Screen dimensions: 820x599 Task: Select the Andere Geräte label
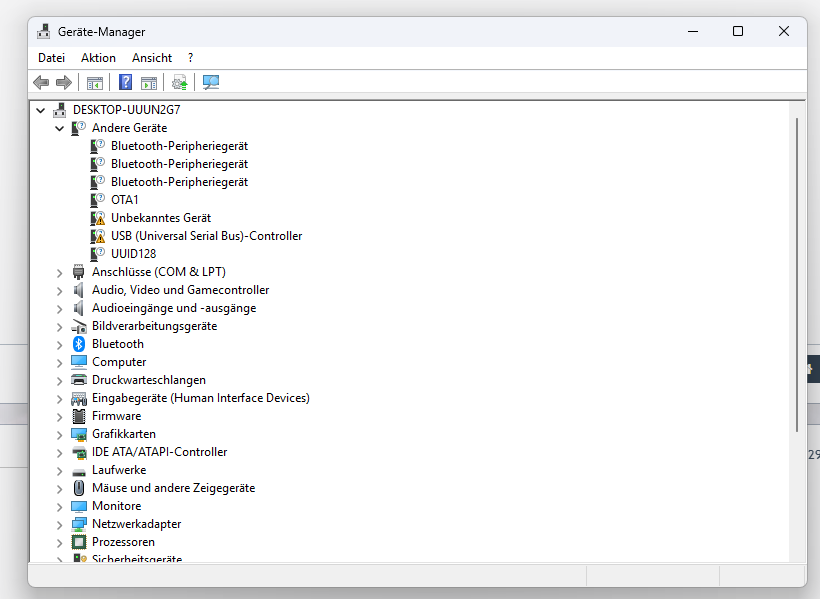[x=130, y=128]
